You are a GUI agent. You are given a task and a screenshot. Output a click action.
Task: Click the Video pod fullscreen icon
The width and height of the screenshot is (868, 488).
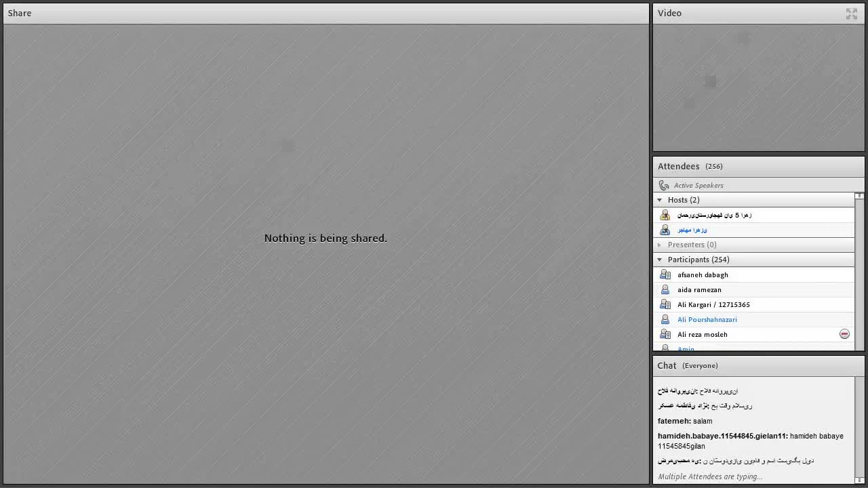(852, 14)
